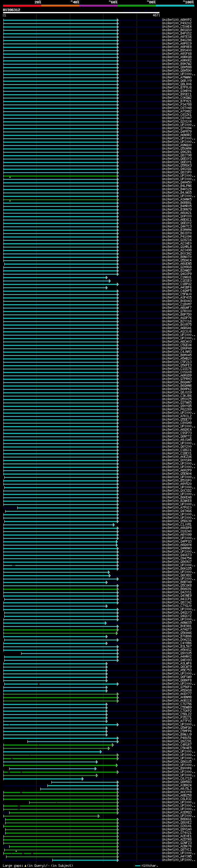Click the red ~20% identity color segment
Viewport: 197px width, 868px height.
click(x=22, y=6)
